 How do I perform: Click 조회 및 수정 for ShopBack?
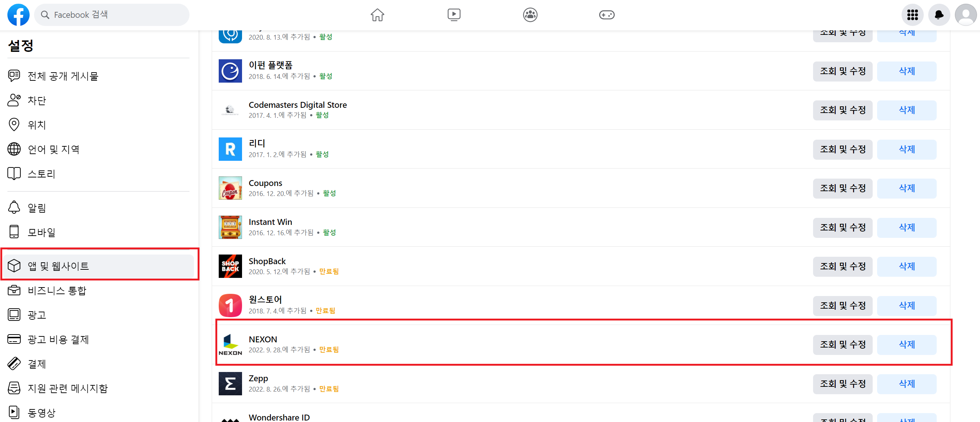click(x=842, y=266)
